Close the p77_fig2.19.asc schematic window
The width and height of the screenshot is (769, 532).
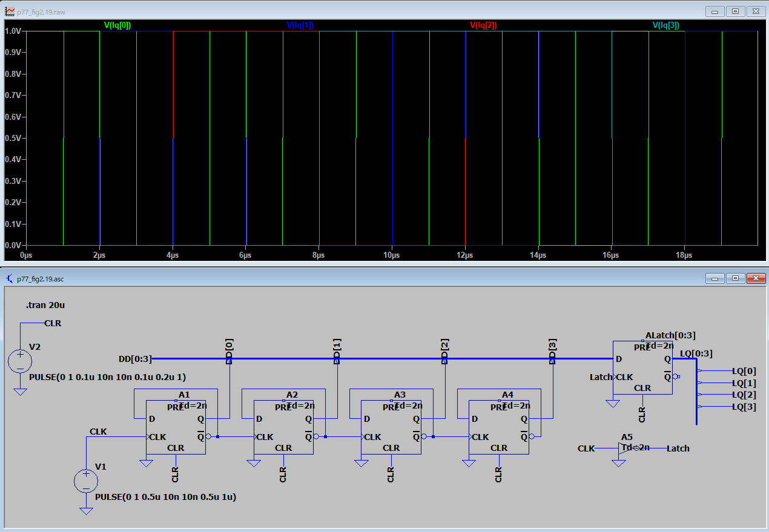755,278
